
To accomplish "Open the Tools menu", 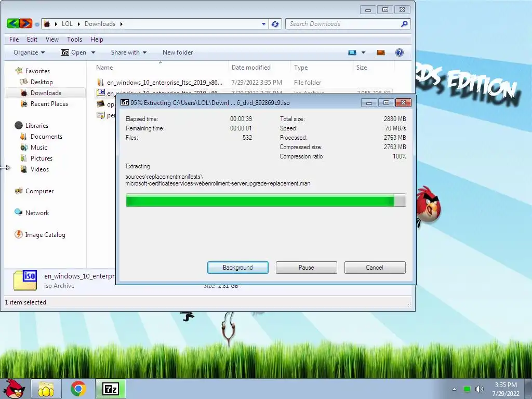I will (x=74, y=39).
